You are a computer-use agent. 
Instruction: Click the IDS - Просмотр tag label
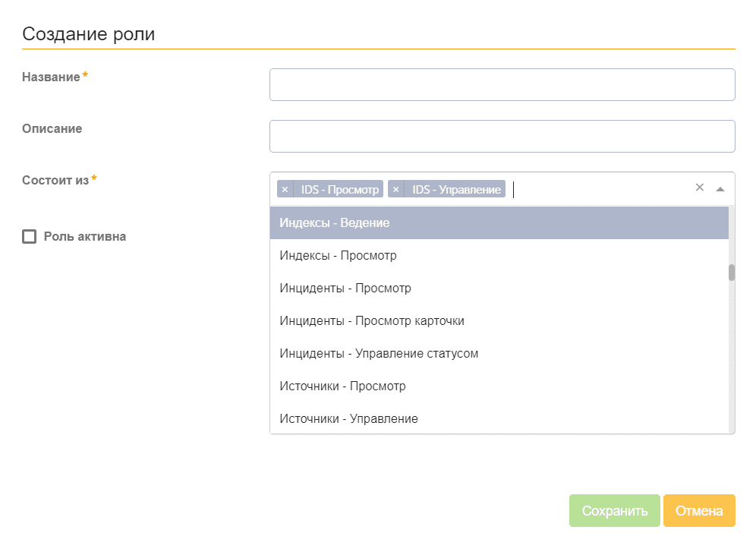(x=339, y=189)
